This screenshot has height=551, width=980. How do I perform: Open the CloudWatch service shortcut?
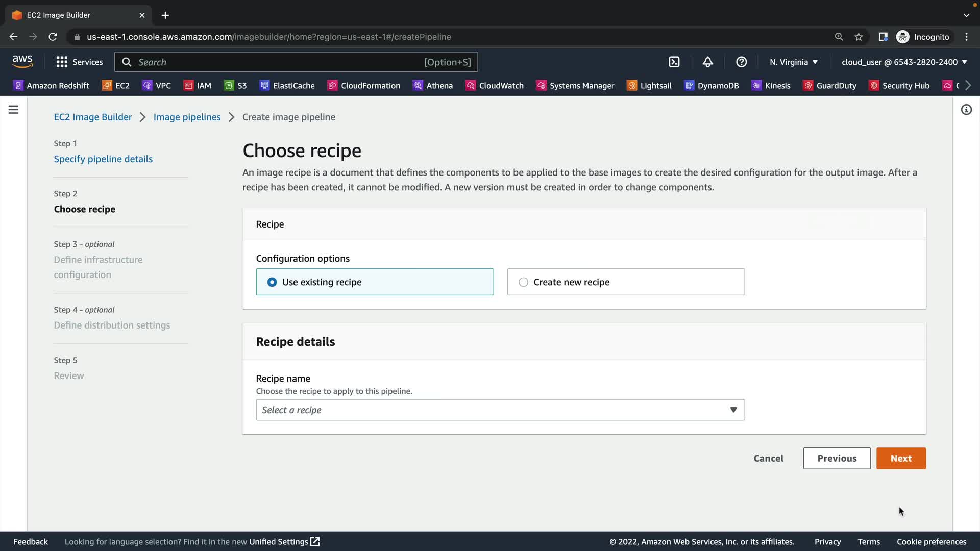pos(495,85)
